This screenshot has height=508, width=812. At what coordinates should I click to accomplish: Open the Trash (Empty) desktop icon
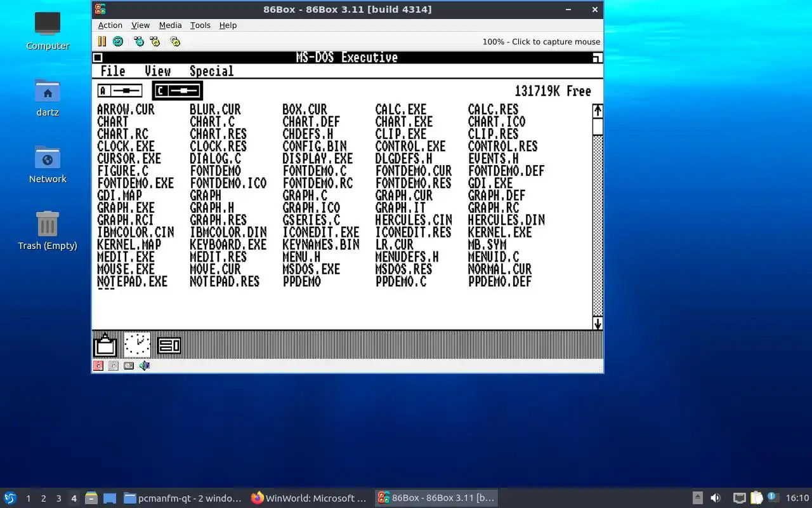click(48, 231)
